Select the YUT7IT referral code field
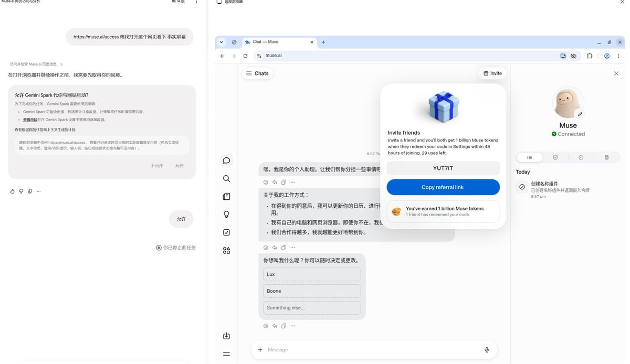The height and width of the screenshot is (364, 630). (x=443, y=168)
